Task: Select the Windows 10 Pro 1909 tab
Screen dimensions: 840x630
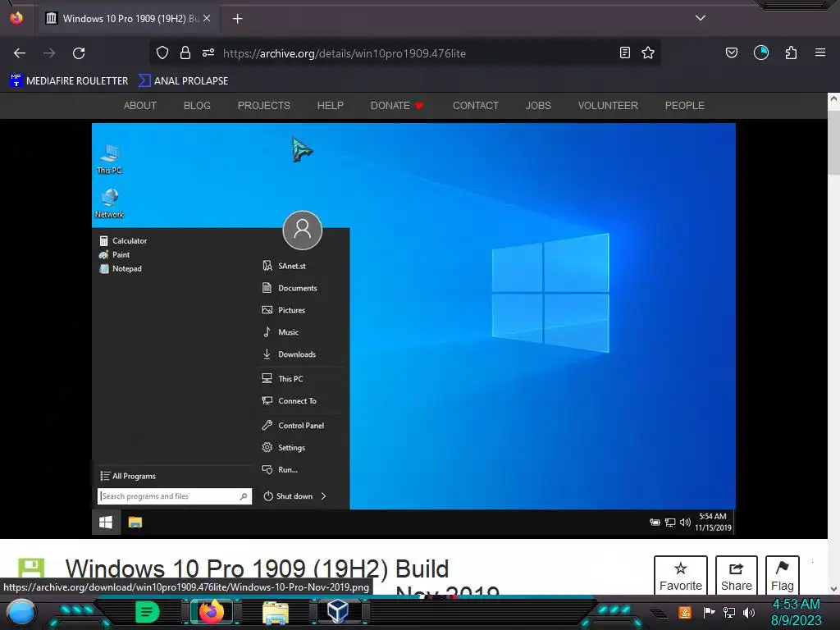Action: [129, 19]
